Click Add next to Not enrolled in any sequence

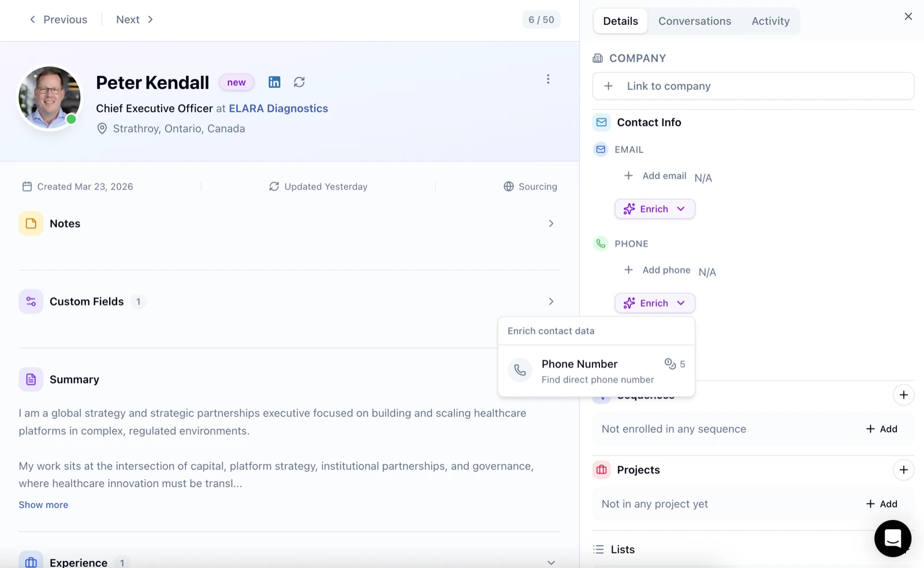[881, 429]
